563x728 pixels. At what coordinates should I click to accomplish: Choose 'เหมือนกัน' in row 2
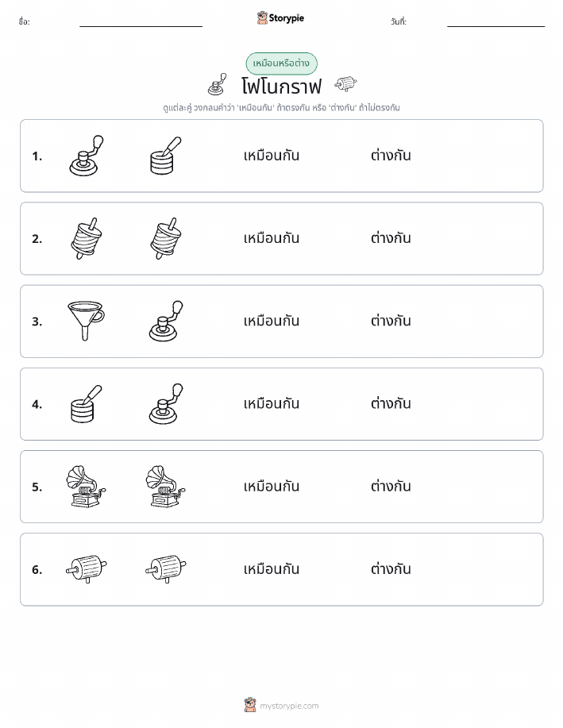[x=272, y=238]
